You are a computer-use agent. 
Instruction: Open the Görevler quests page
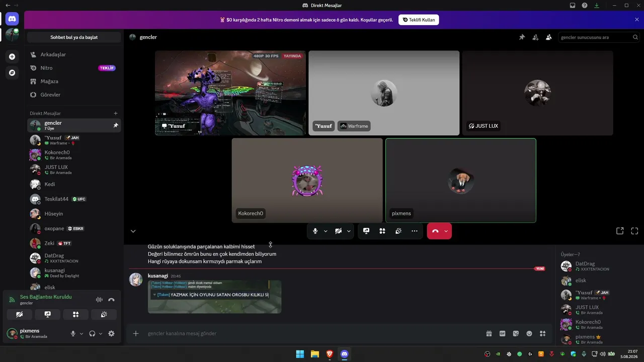coord(74,95)
